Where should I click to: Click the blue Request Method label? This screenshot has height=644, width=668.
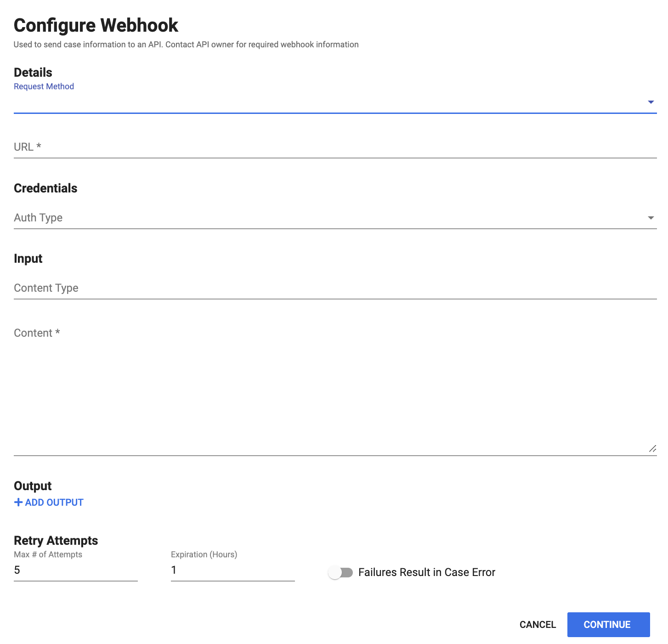click(x=44, y=86)
